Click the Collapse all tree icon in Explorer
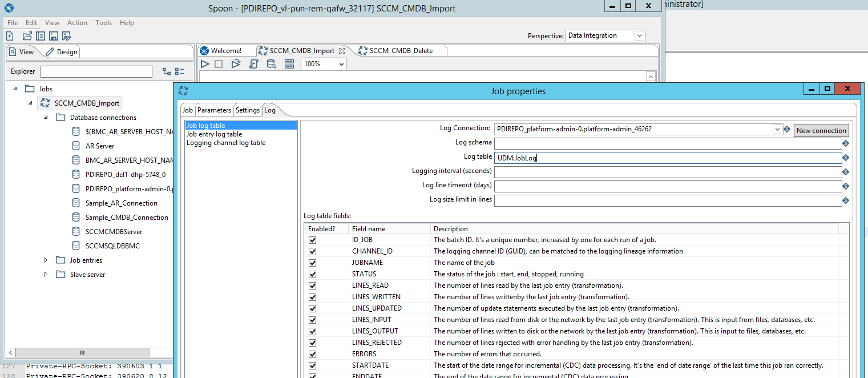 (180, 71)
